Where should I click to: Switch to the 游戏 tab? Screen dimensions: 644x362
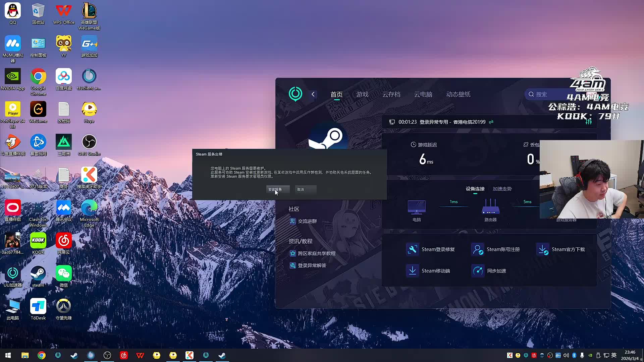pyautogui.click(x=362, y=95)
